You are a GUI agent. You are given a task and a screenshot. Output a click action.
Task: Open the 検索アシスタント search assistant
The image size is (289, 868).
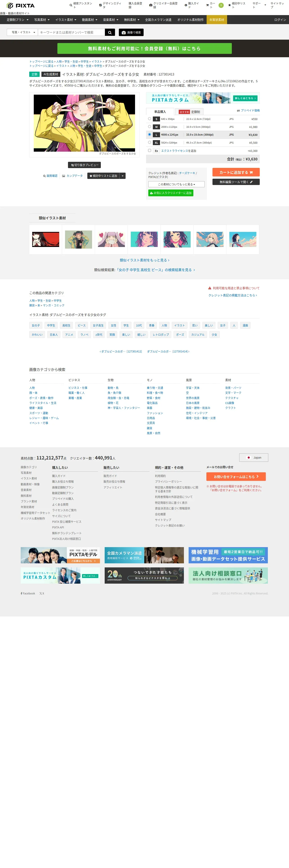81,5
